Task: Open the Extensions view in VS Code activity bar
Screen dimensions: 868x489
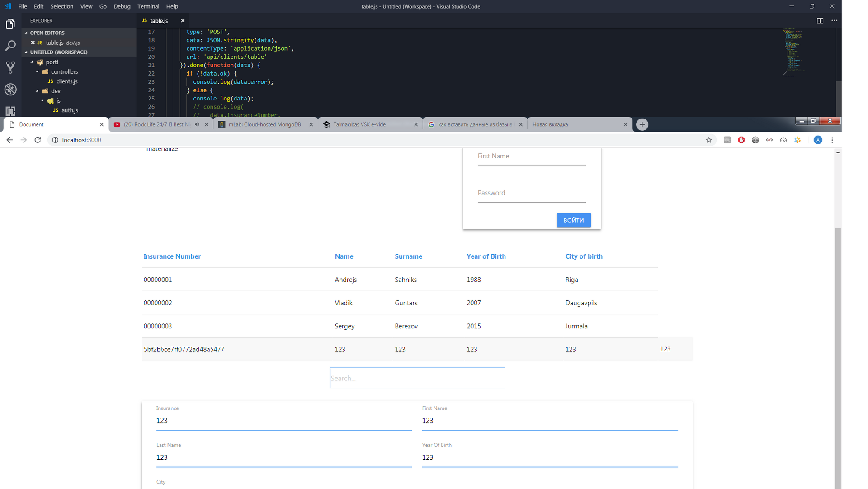Action: coord(10,111)
